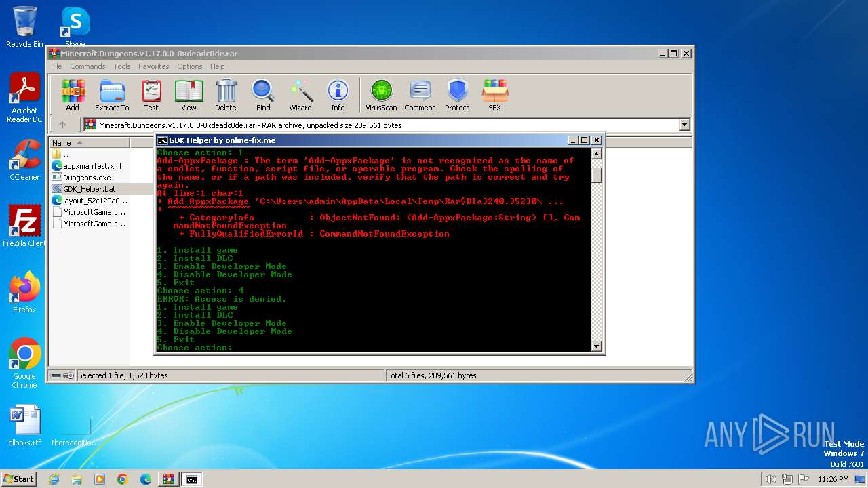Open Skype desktop shortcut
This screenshot has height=488, width=868.
[75, 27]
